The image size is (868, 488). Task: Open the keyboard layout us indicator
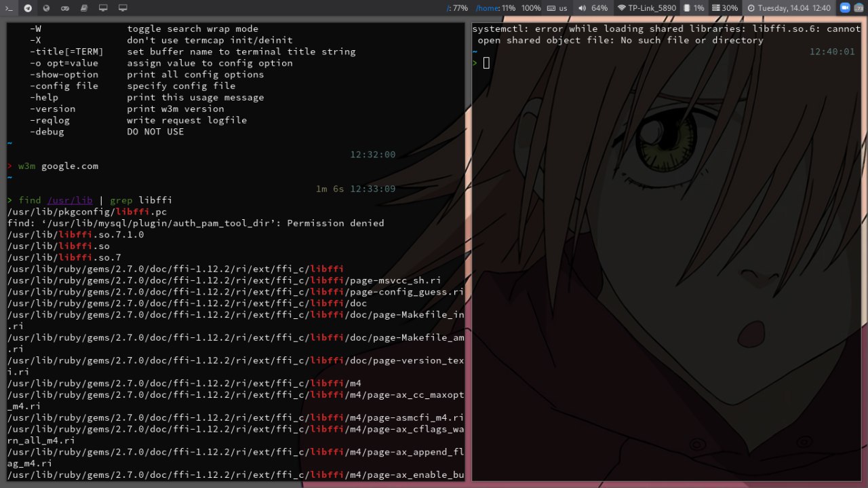[x=557, y=8]
